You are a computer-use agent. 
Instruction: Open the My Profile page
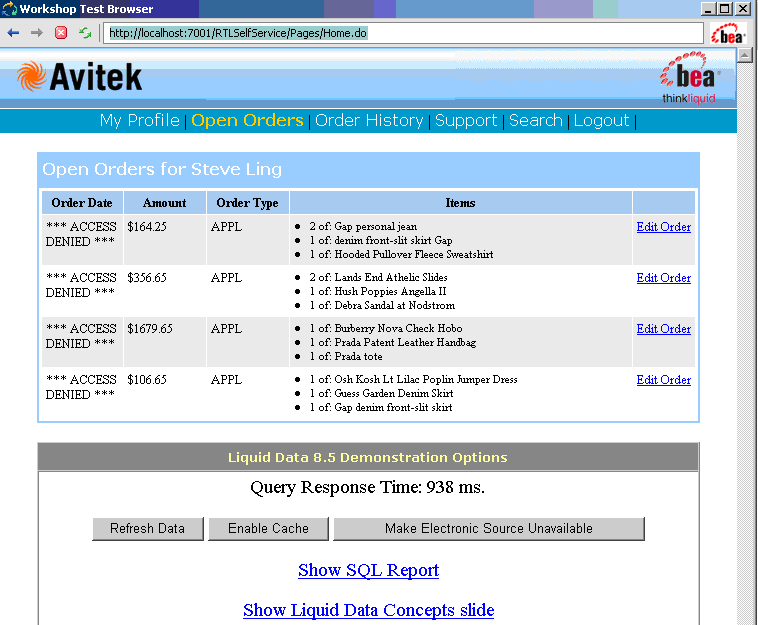coord(140,120)
